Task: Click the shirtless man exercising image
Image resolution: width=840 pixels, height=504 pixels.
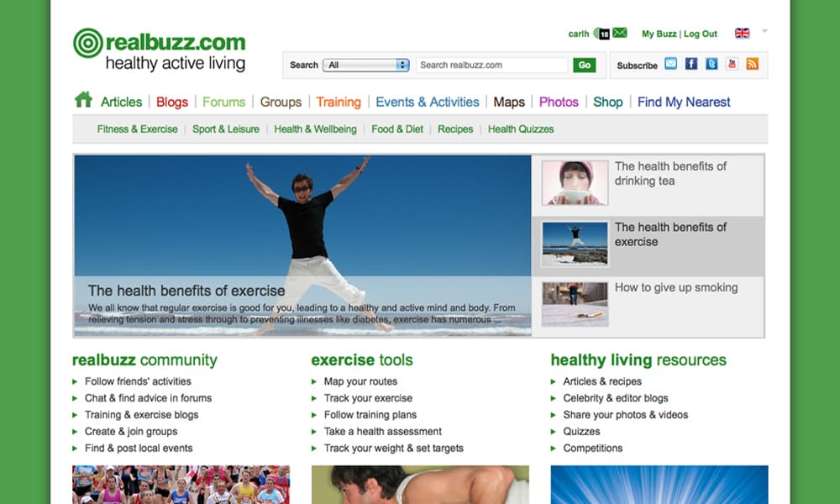Action: coord(420,485)
